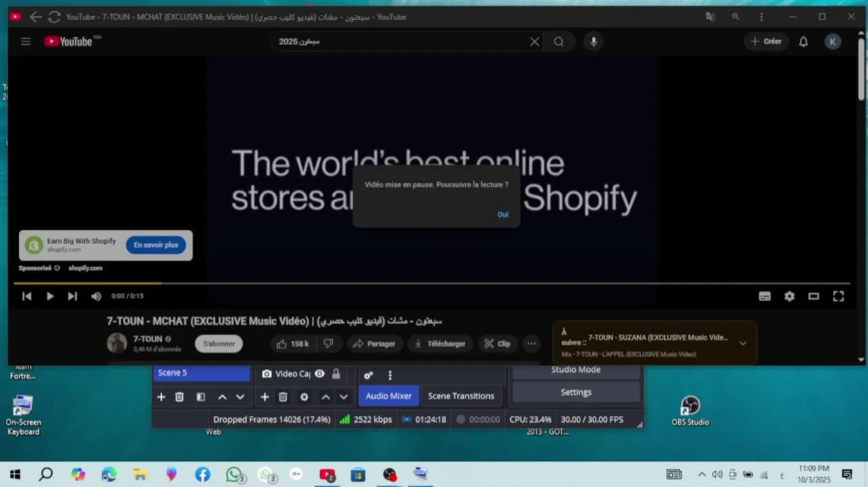
Task: Start voice search with the microphone
Action: pyautogui.click(x=594, y=41)
